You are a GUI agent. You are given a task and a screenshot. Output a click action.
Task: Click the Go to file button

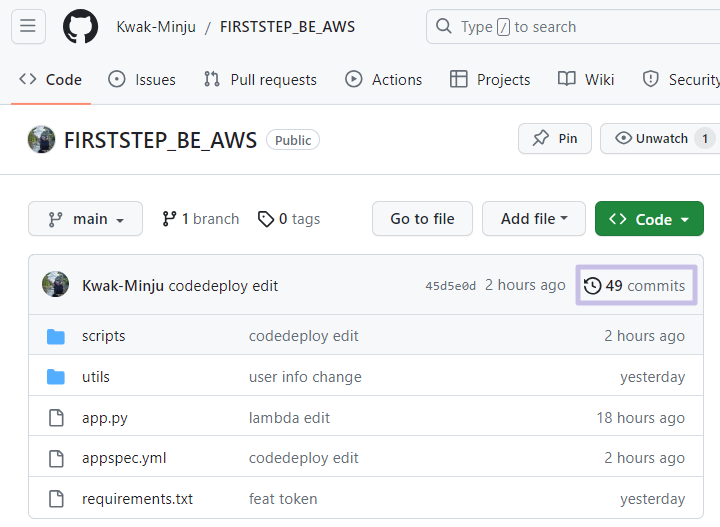coord(422,219)
